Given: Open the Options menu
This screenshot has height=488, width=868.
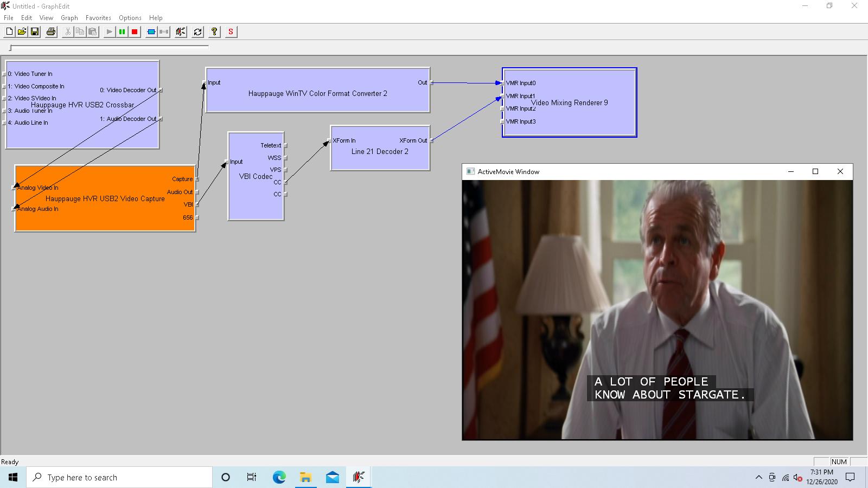Looking at the screenshot, I should 130,18.
